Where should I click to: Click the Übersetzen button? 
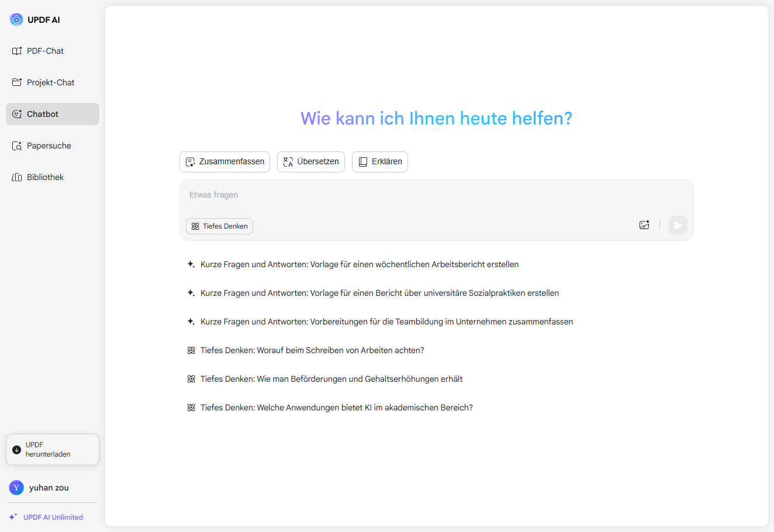pyautogui.click(x=311, y=162)
